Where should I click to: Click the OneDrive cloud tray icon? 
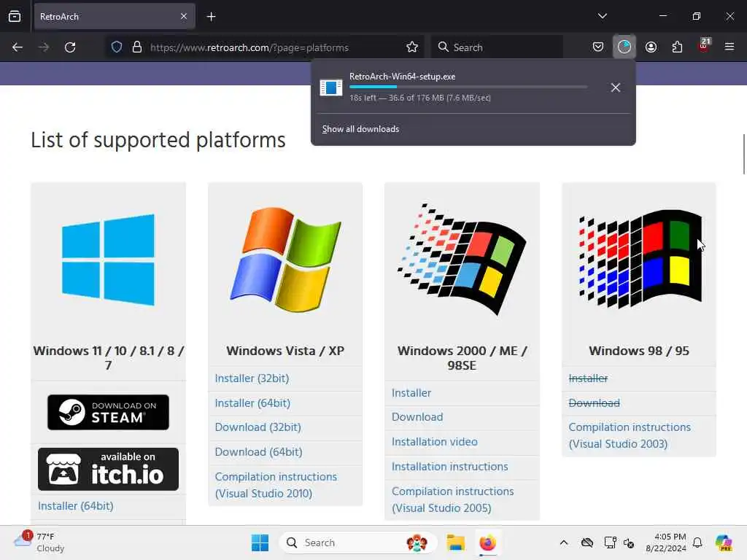pyautogui.click(x=587, y=542)
